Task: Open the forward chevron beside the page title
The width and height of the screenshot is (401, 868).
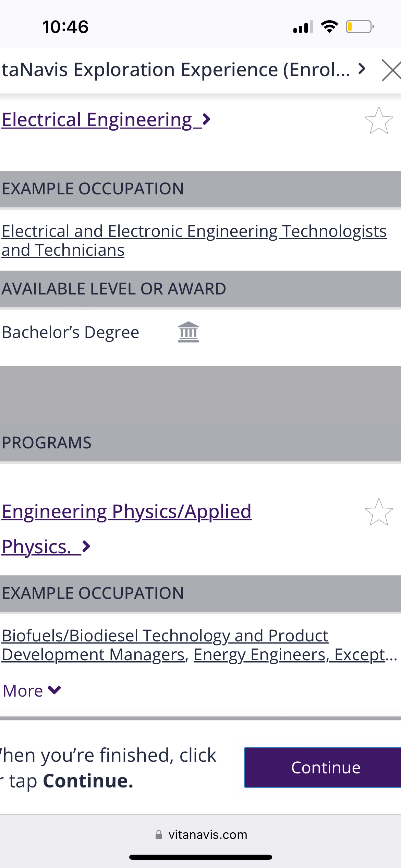Action: (362, 69)
